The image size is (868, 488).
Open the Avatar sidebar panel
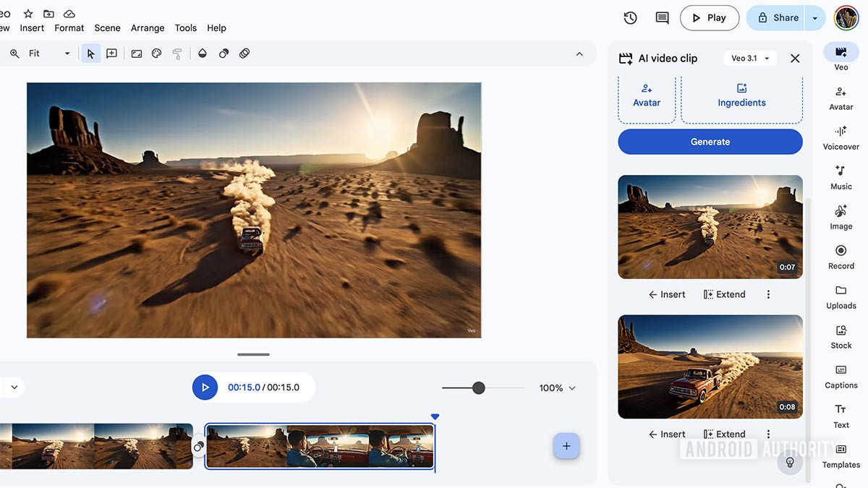(841, 98)
